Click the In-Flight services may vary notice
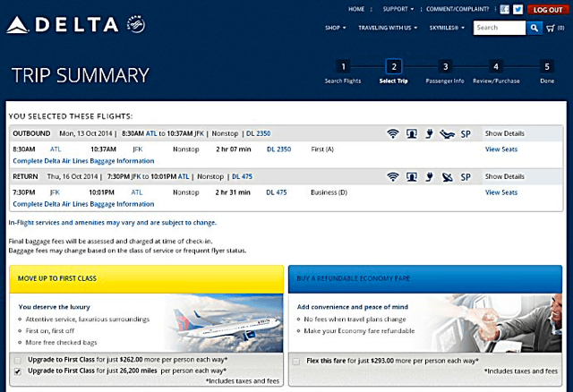Screen dimensions: 573x392 (x=113, y=223)
